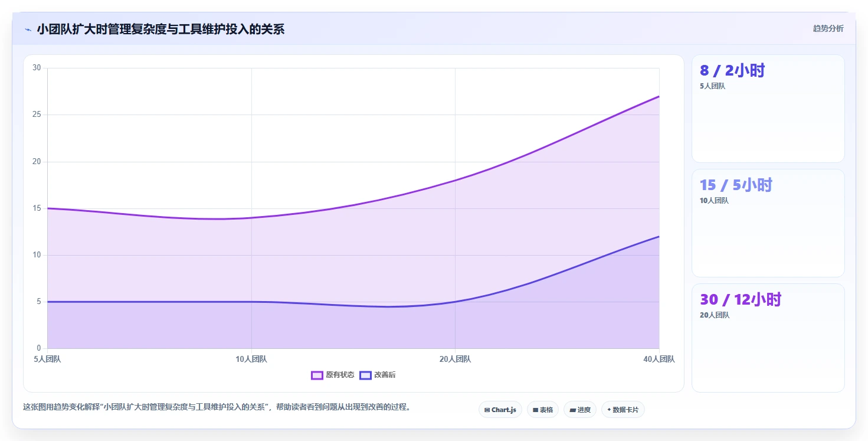The image size is (868, 441).
Task: Click the y-axis label 20
Action: [x=37, y=161]
